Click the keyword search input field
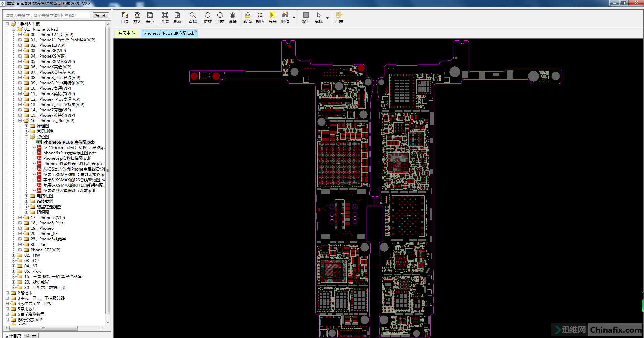The image size is (644, 338). (47, 16)
